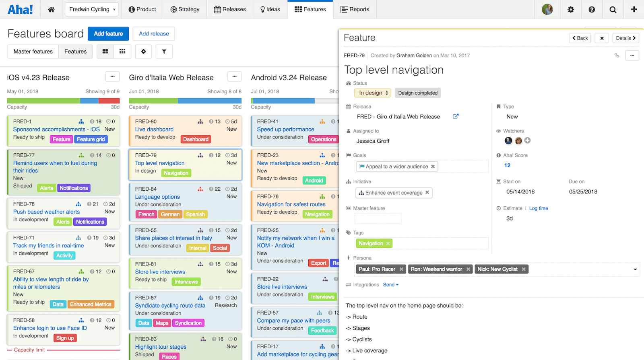Click the empty Master feature field
The height and width of the screenshot is (360, 644).
[x=378, y=218]
